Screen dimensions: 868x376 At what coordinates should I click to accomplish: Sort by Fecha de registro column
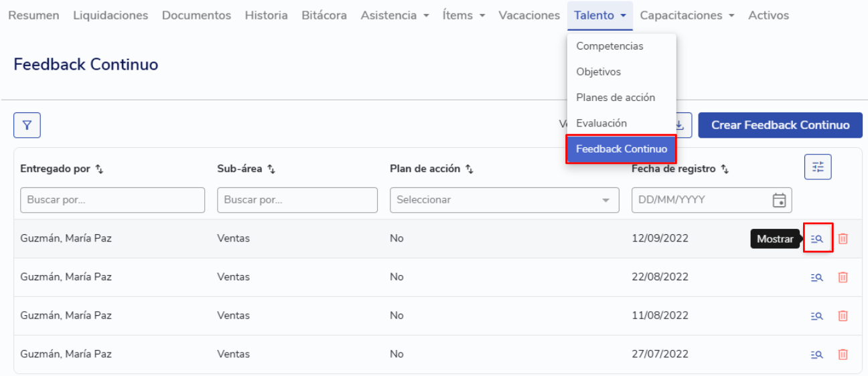725,169
